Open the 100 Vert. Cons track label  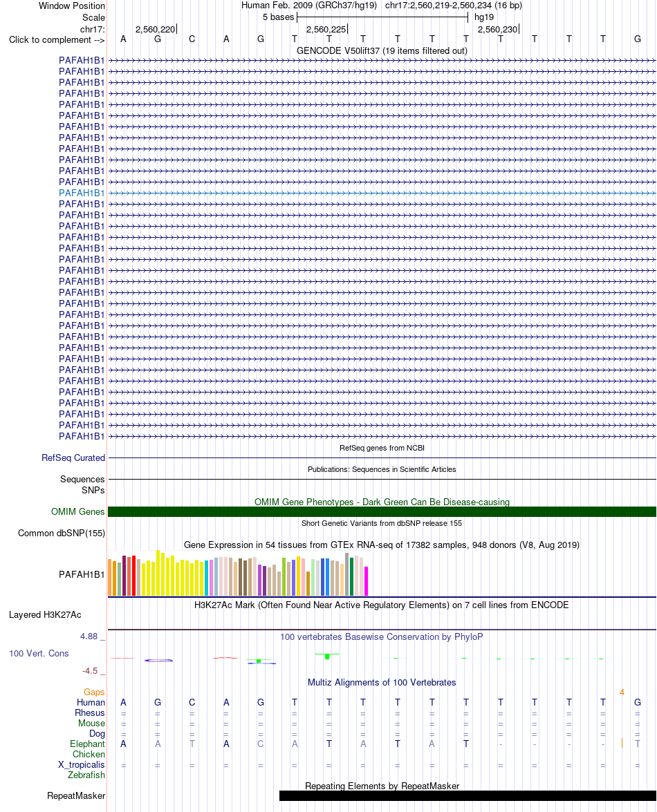pos(39,654)
